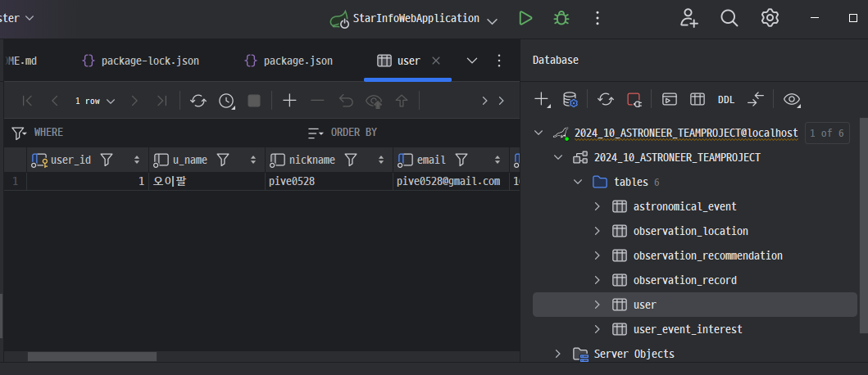Sort by user_id column arrows

137,160
